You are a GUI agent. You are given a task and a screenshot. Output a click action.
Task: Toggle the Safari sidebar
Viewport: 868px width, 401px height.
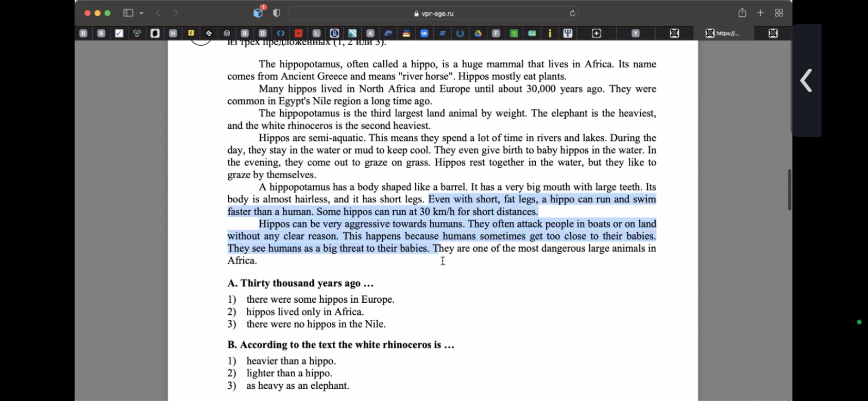(128, 13)
